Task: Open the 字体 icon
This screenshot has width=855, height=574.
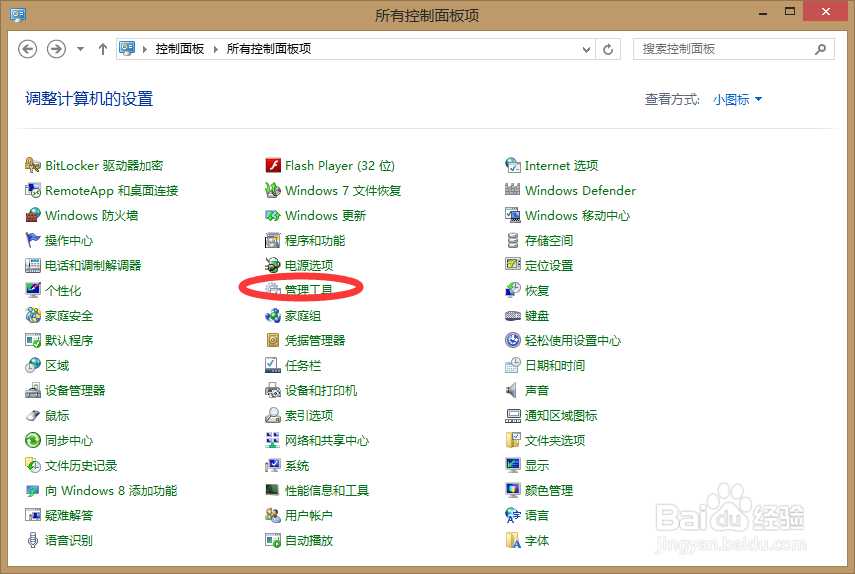Action: click(513, 540)
